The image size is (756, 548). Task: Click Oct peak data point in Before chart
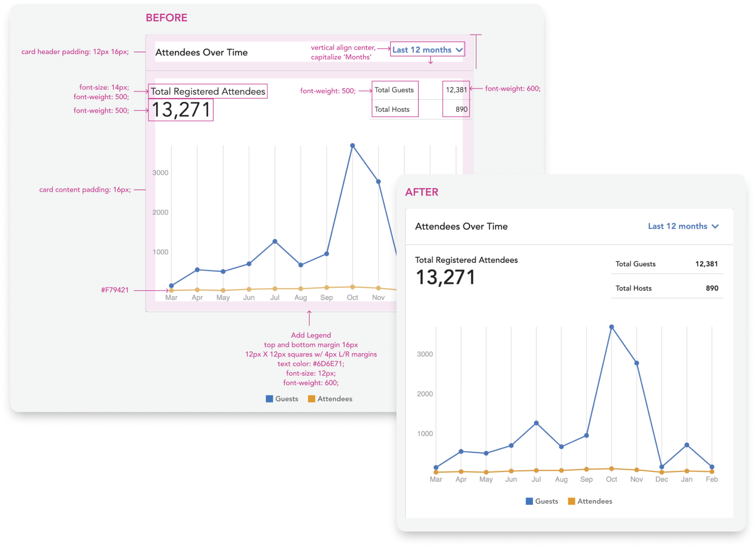352,146
